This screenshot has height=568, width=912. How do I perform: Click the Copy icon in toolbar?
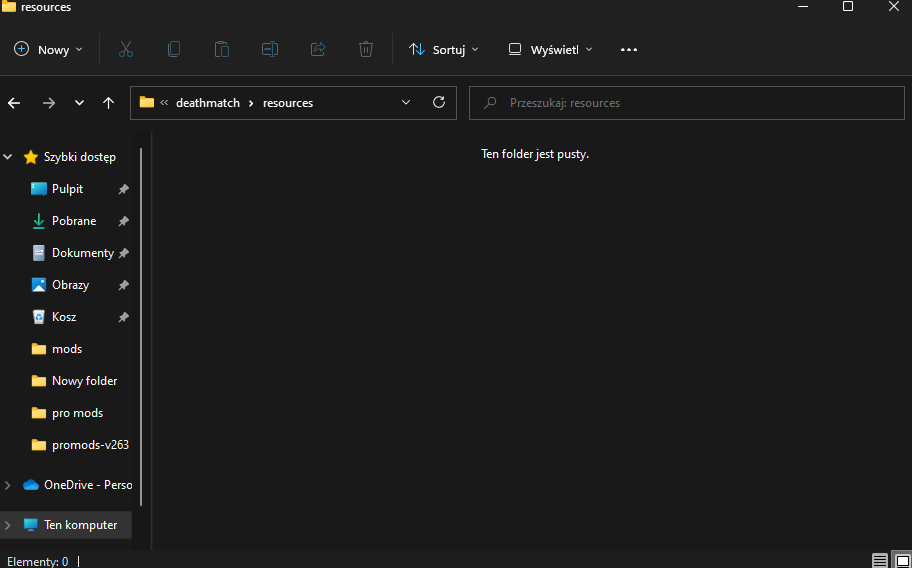tap(174, 49)
